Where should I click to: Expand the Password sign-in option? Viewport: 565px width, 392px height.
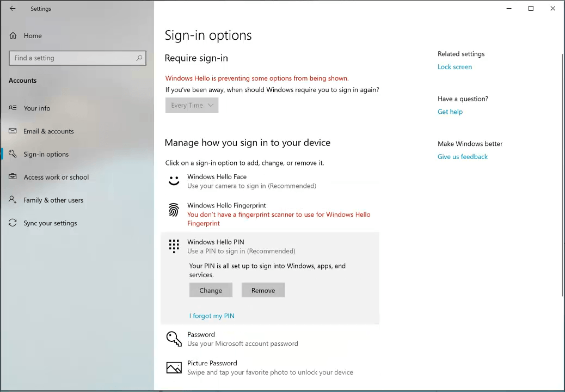tap(243, 339)
